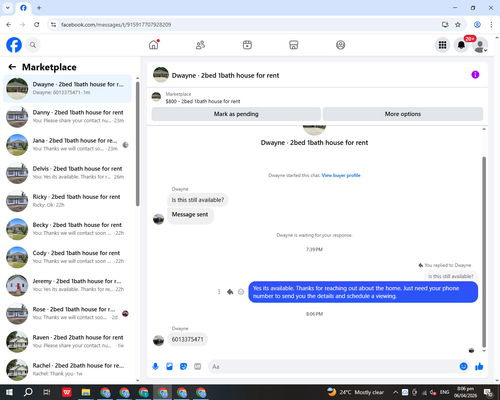The height and width of the screenshot is (400, 500).
Task: Open the weather widget showing 24°C
Action: coord(355,392)
